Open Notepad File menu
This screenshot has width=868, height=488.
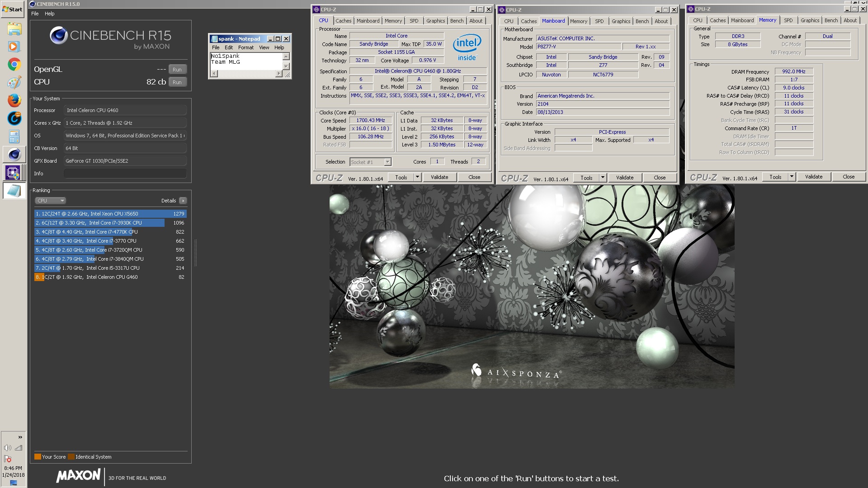[x=216, y=47]
